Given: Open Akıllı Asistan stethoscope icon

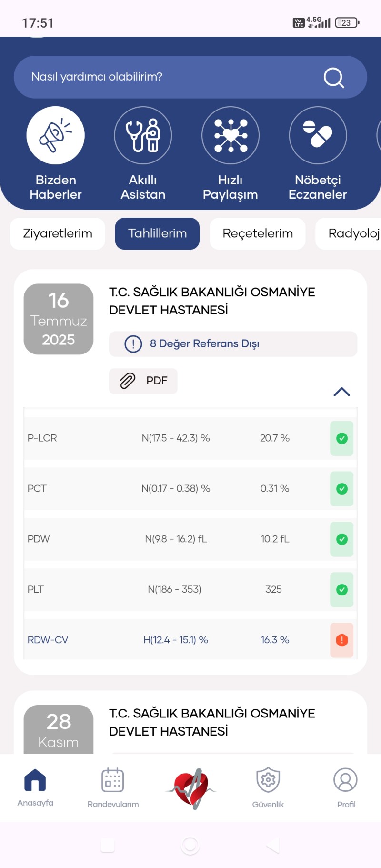Looking at the screenshot, I should pyautogui.click(x=143, y=135).
